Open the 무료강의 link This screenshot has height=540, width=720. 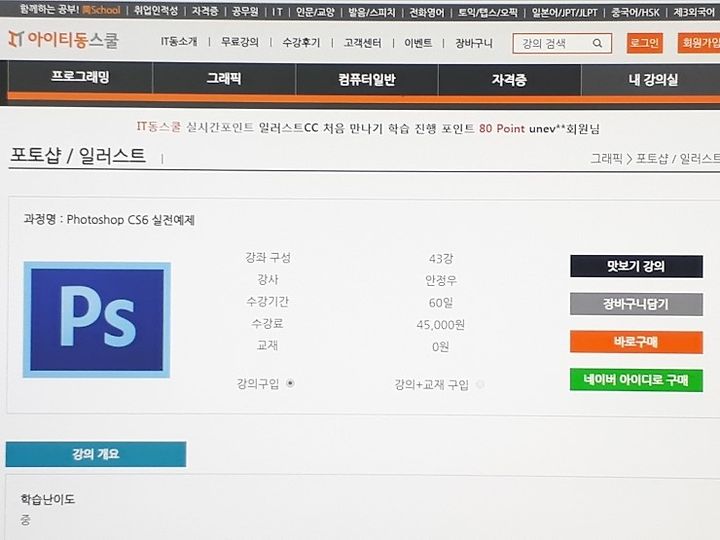[240, 42]
